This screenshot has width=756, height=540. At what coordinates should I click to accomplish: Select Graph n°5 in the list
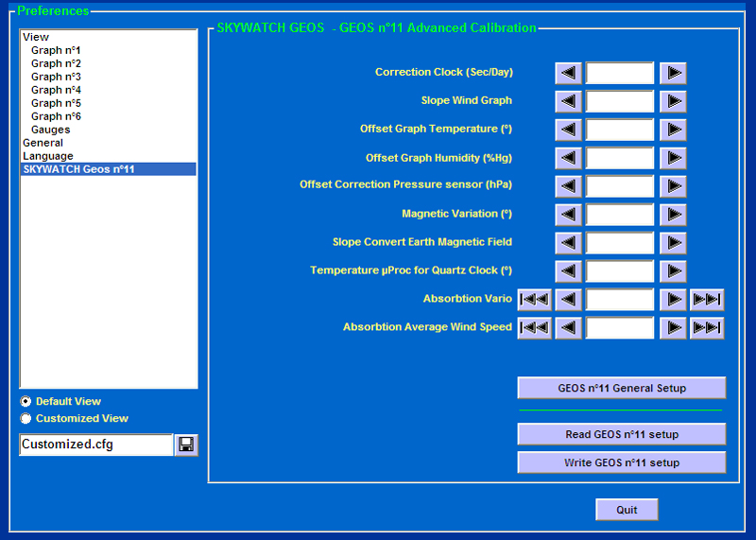[x=56, y=103]
